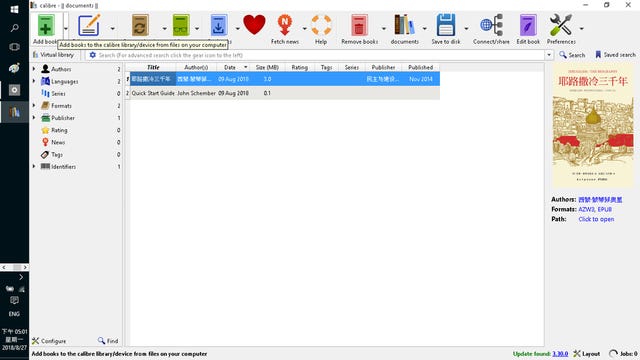Click the Find button in tag browser
Viewport: 640px width, 360px height.
pos(108,341)
